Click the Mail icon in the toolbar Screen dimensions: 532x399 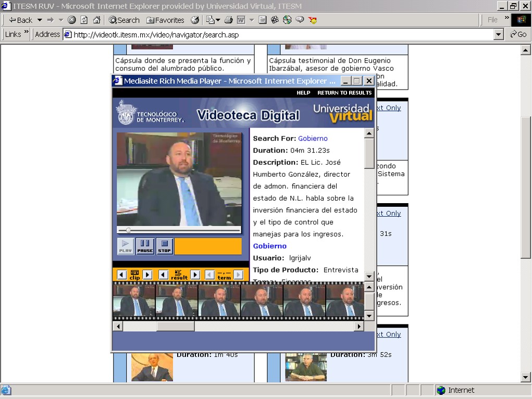click(x=211, y=20)
